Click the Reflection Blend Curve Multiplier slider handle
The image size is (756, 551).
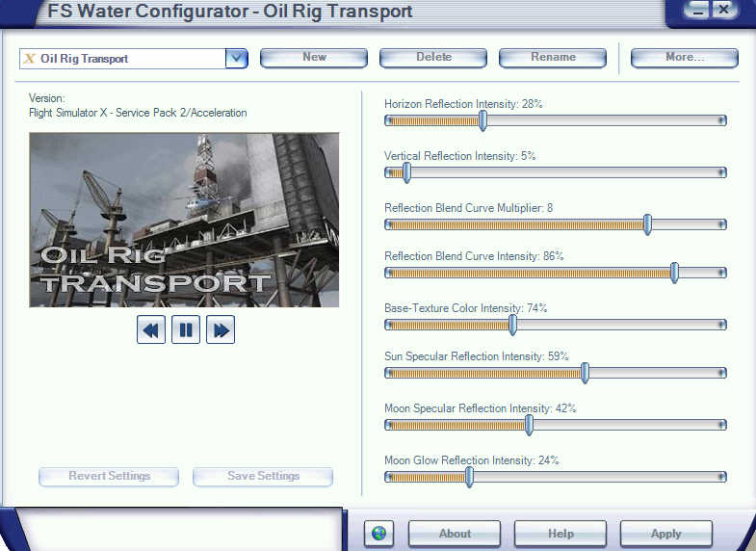647,224
